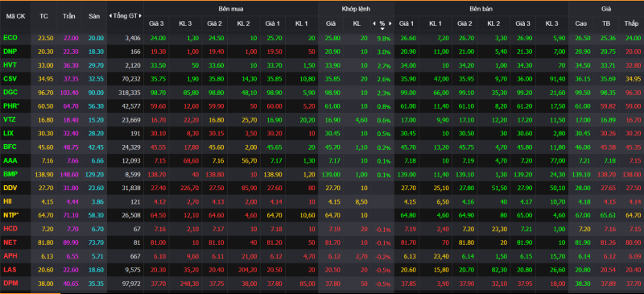Open the NET stock ticker
Image resolution: width=644 pixels, height=294 pixels.
point(10,242)
